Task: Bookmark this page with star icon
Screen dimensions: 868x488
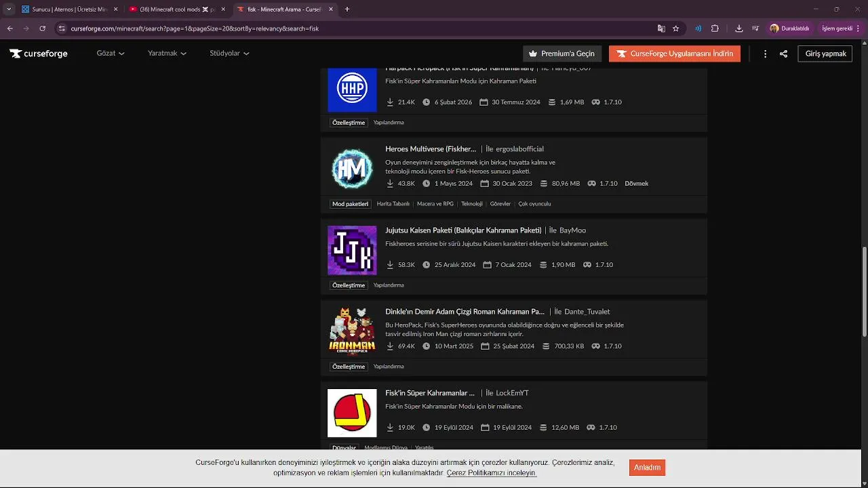Action: point(676,28)
